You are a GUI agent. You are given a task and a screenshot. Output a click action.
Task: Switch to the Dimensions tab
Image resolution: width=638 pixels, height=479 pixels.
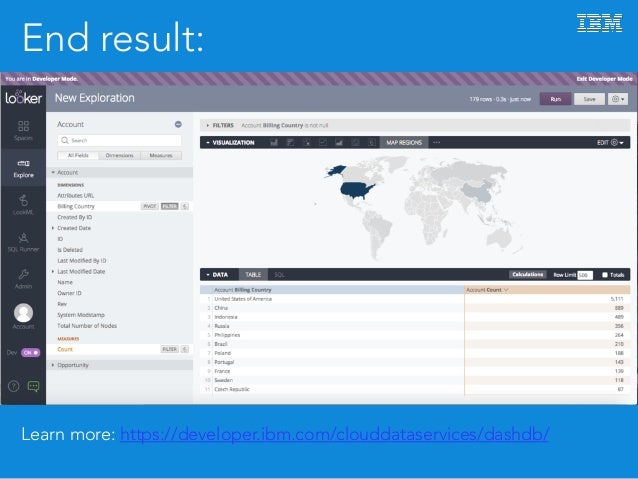click(119, 155)
